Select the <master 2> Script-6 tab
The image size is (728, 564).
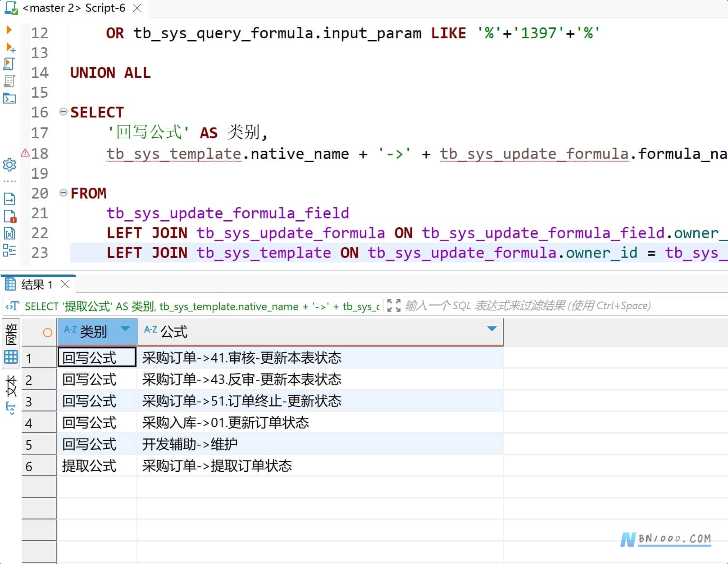(x=74, y=8)
